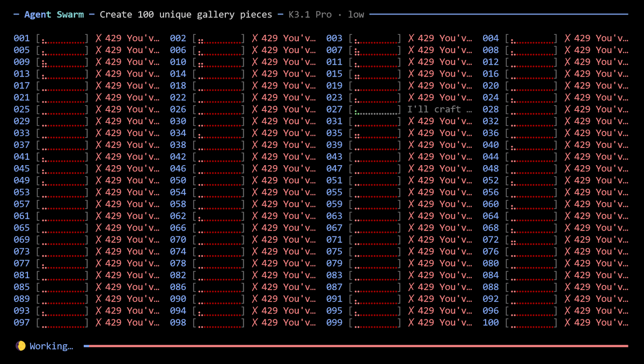The width and height of the screenshot is (644, 364).
Task: Click agent number 001
Action: pyautogui.click(x=22, y=38)
